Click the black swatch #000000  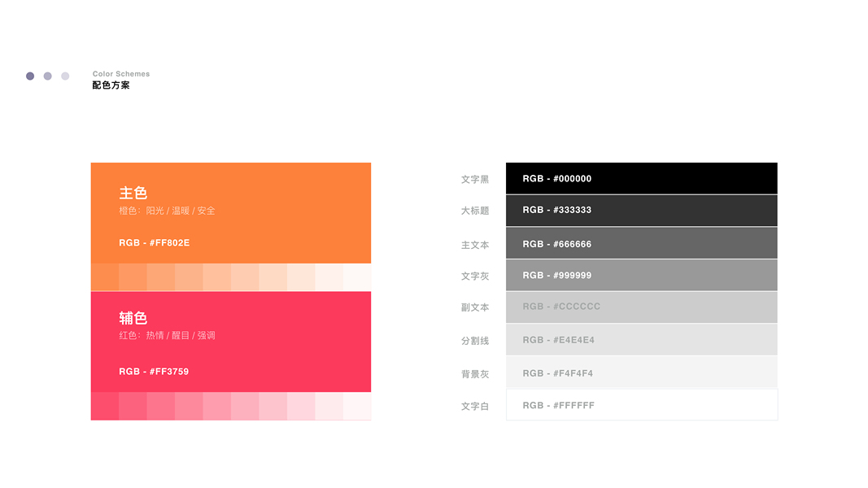pos(641,178)
